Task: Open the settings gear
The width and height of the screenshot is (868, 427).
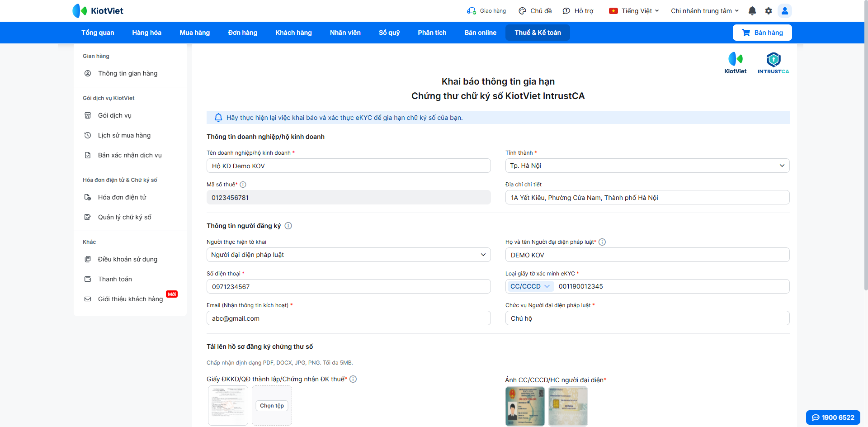Action: point(769,11)
